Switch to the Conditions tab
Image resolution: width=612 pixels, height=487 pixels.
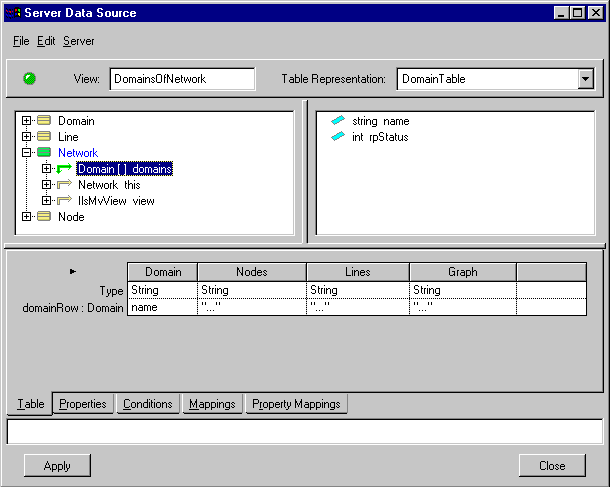pos(148,404)
